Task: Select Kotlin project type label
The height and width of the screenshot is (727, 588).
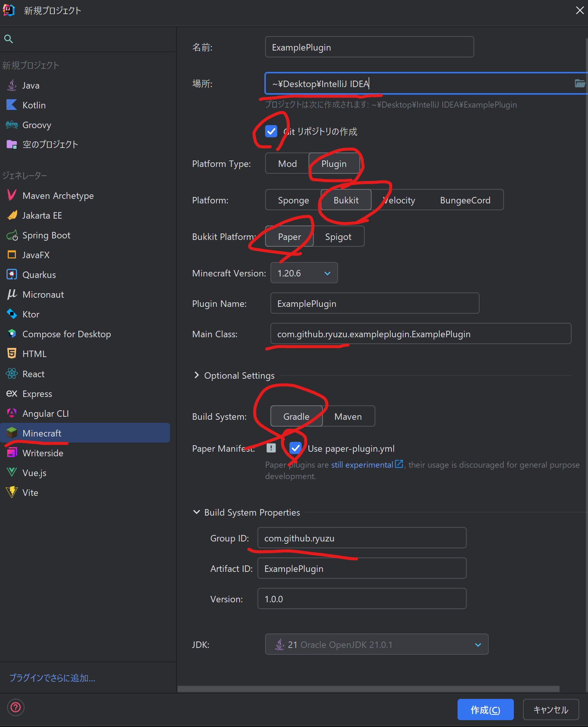Action: coord(34,105)
